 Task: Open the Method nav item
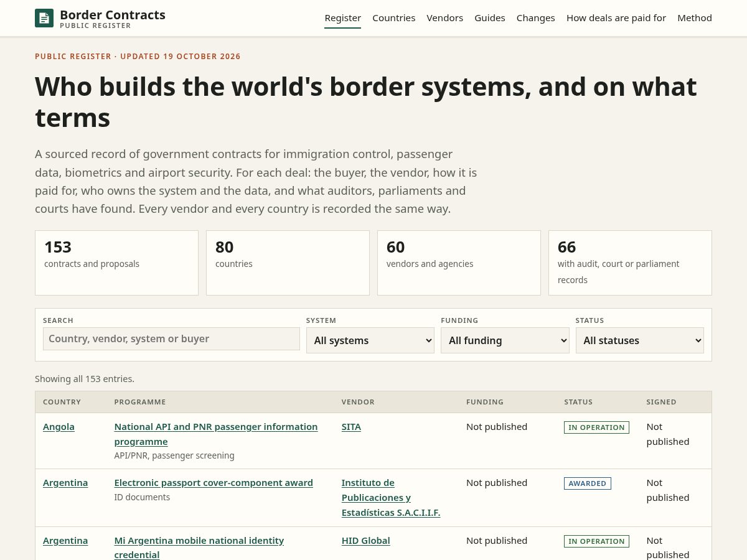695,18
